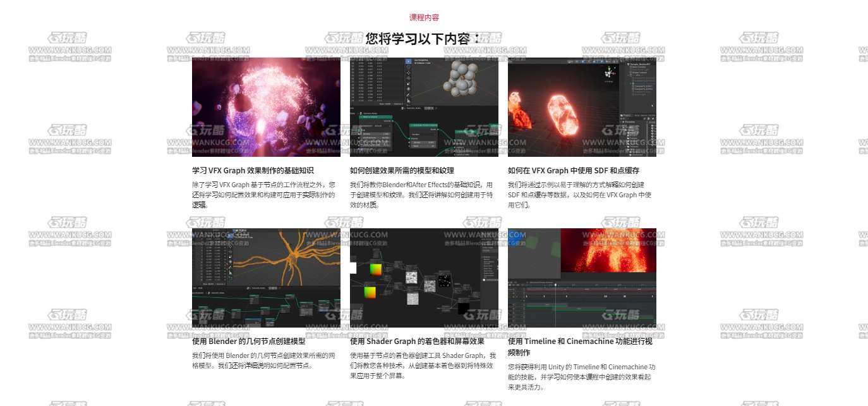
Task: Open the Shader Graph nodes thumbnail
Action: coord(424,278)
